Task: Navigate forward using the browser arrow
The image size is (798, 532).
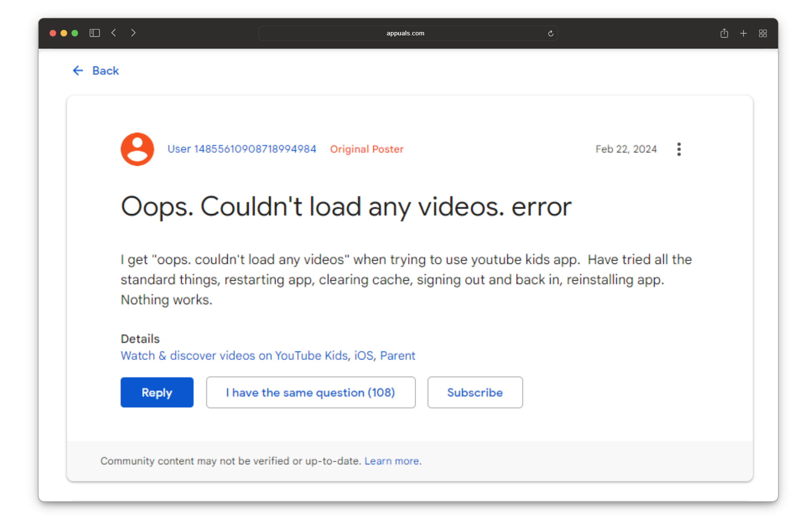Action: click(133, 33)
